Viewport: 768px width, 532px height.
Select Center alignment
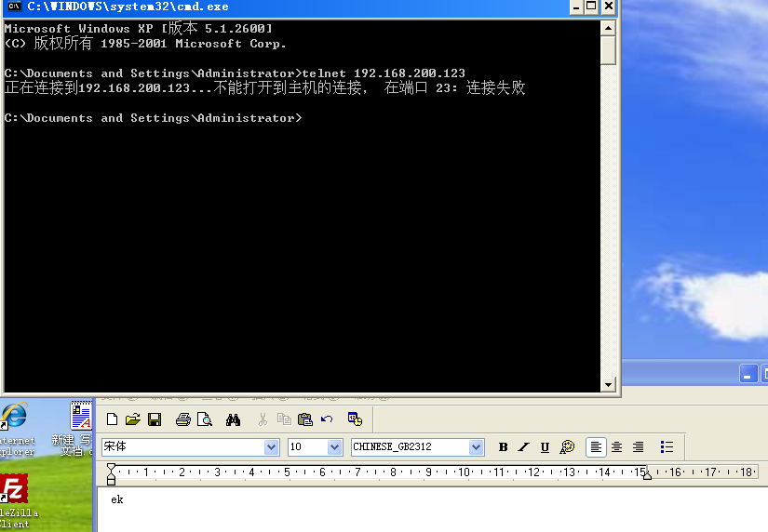617,446
